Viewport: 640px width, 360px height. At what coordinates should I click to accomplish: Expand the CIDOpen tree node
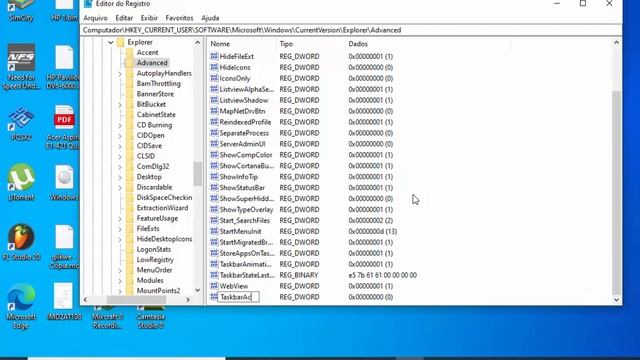click(120, 136)
